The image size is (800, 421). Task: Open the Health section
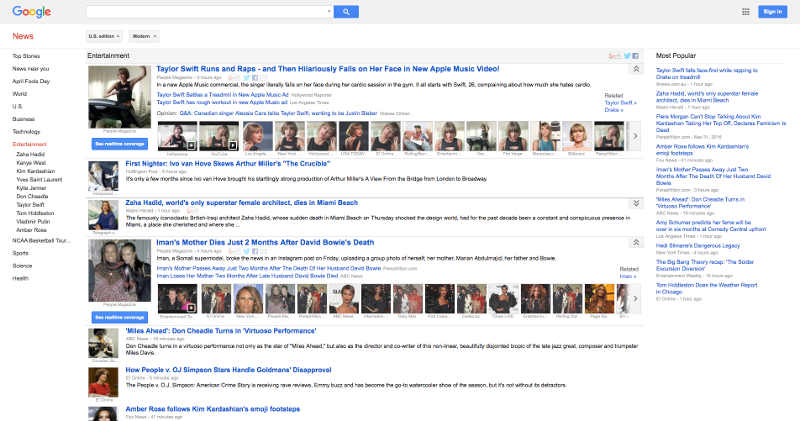click(x=20, y=279)
